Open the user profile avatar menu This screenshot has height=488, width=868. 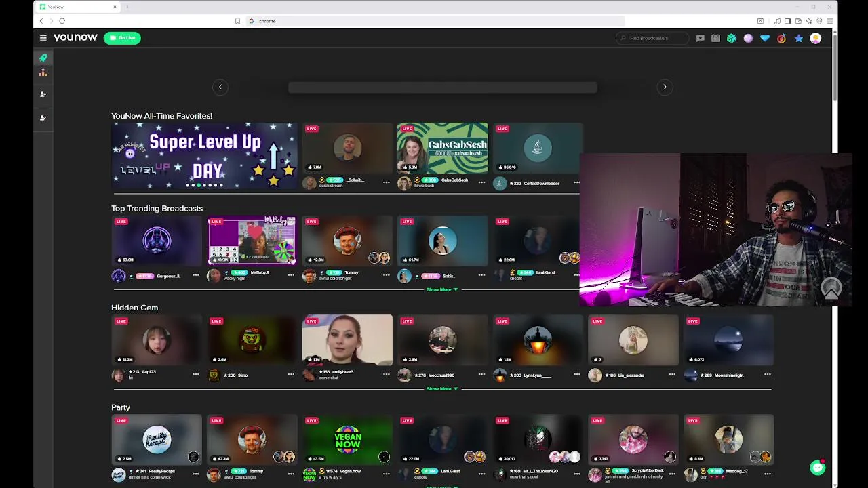816,39
